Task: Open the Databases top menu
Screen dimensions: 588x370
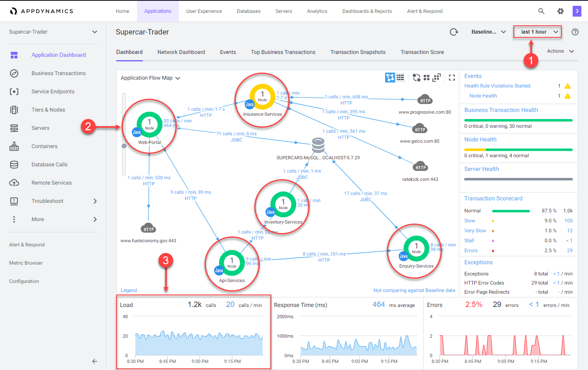Action: 249,11
